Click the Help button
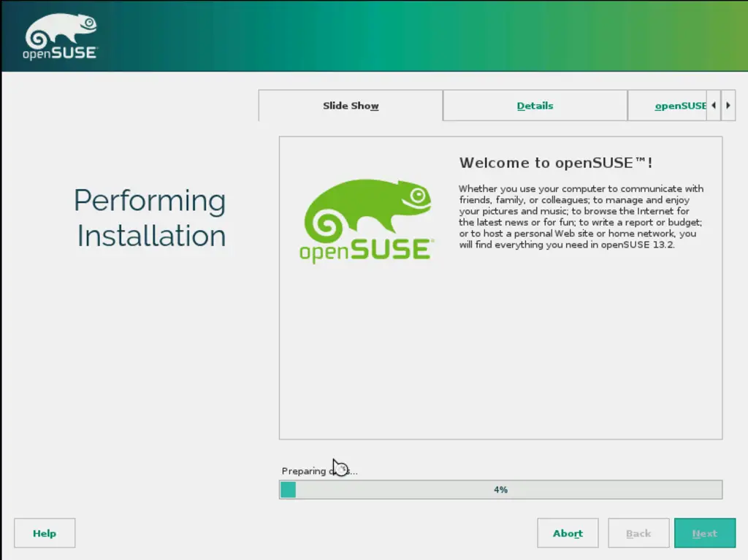This screenshot has width=748, height=560. tap(45, 533)
